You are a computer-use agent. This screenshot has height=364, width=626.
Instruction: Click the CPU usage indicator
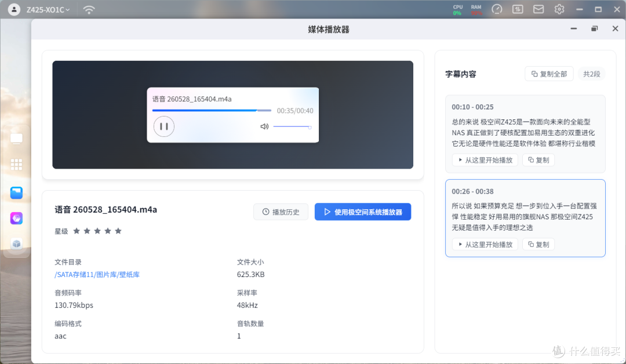coord(457,10)
